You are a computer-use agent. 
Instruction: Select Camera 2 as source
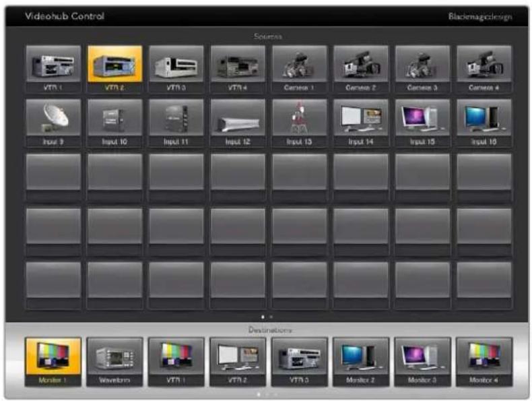[361, 69]
